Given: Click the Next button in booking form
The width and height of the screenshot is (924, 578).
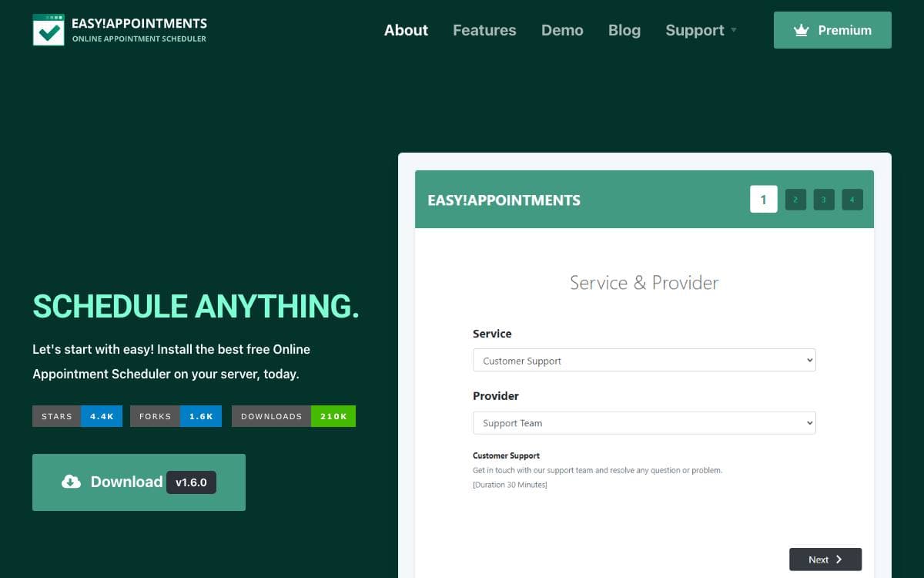Looking at the screenshot, I should pyautogui.click(x=825, y=560).
